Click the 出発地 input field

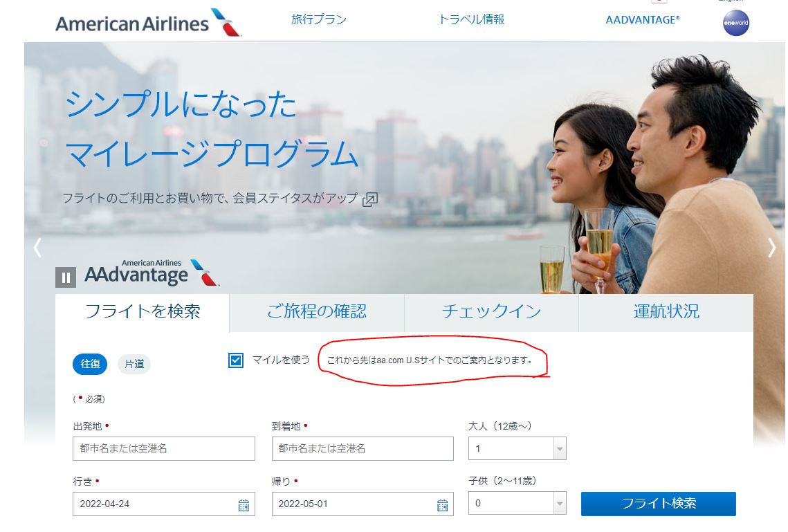pos(164,448)
